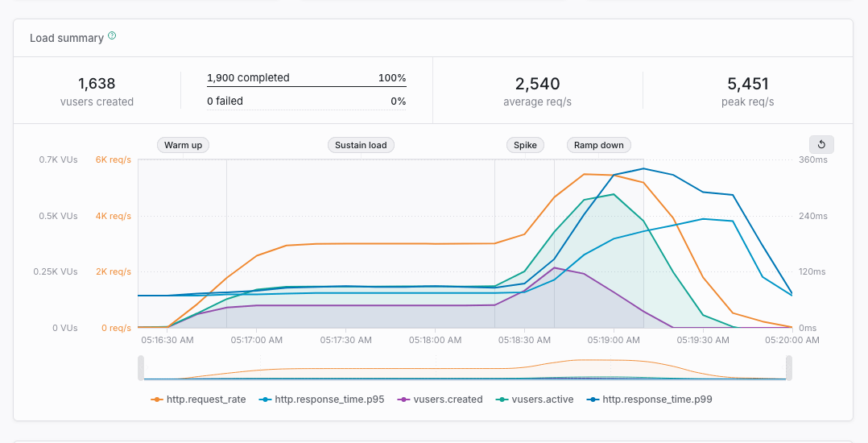Click the 05:19:00 AM time axis label
This screenshot has height=443, width=868.
point(614,341)
